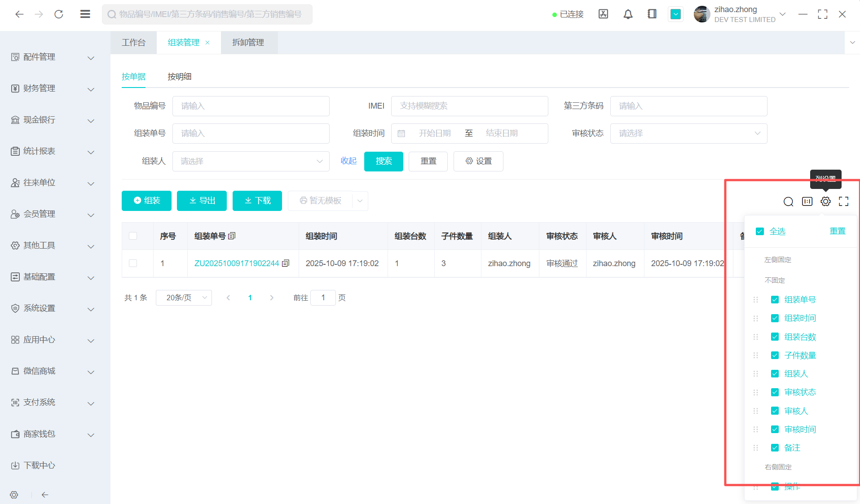Click the refresh page icon
860x504 pixels.
point(59,14)
